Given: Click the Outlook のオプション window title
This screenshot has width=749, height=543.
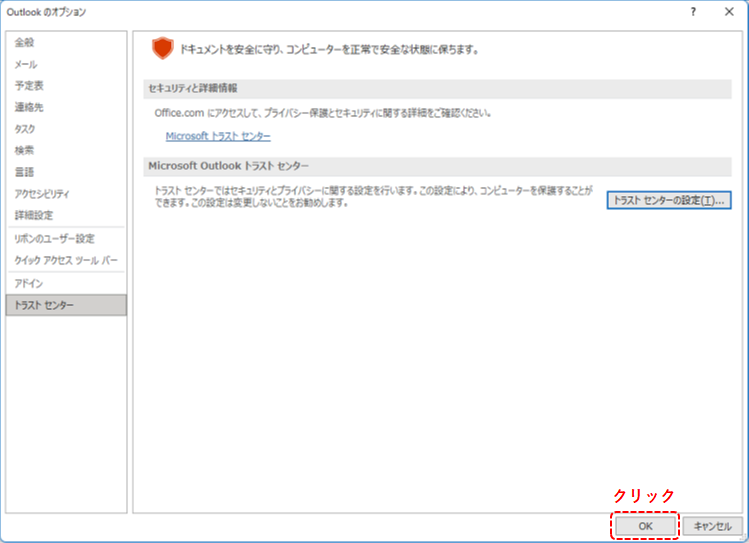Looking at the screenshot, I should pos(46,12).
